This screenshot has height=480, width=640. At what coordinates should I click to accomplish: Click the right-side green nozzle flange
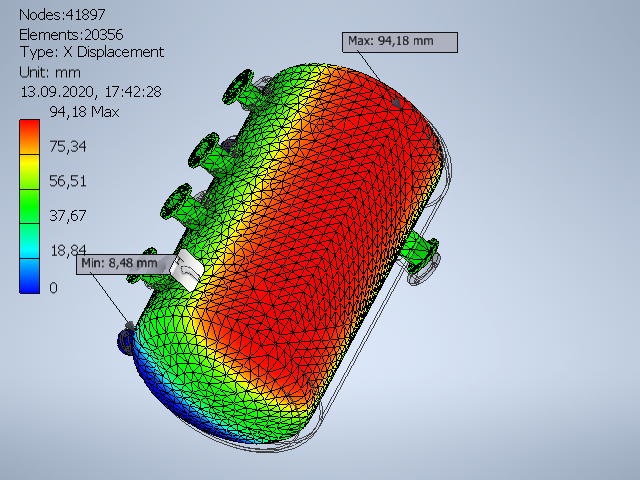coord(422,254)
